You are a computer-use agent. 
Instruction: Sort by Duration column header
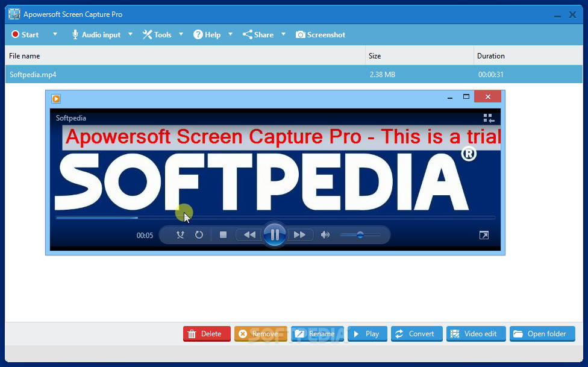(528, 55)
